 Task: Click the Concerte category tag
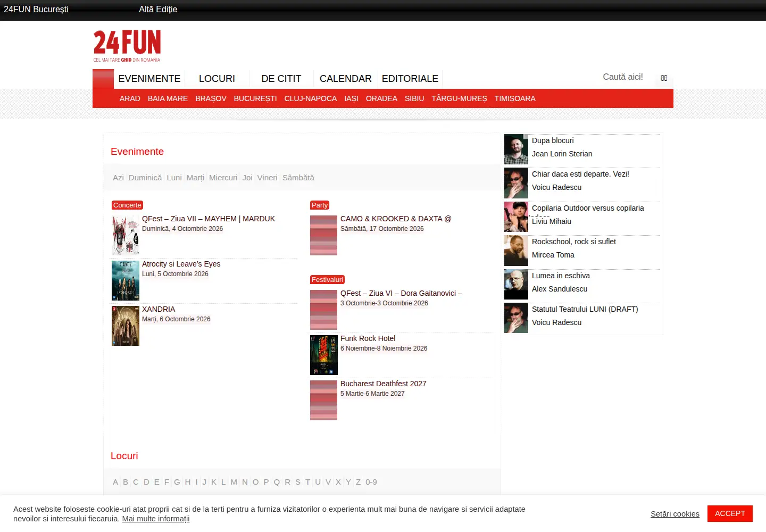(127, 205)
